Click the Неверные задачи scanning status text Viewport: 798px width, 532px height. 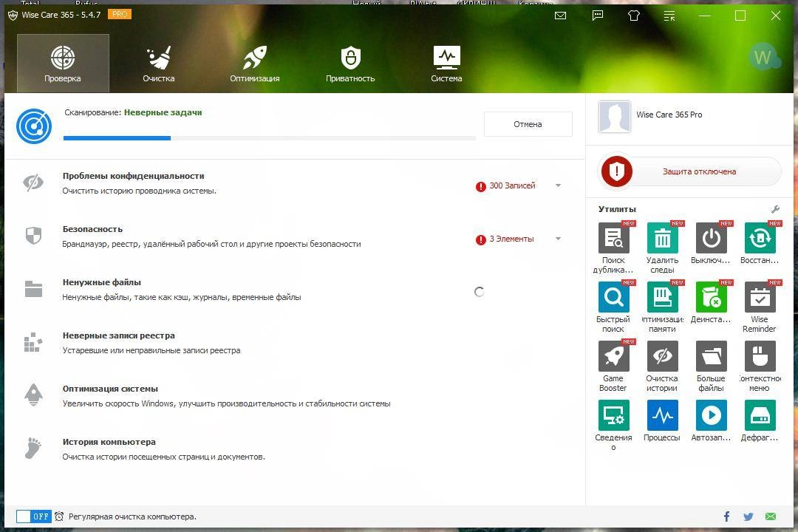point(163,112)
